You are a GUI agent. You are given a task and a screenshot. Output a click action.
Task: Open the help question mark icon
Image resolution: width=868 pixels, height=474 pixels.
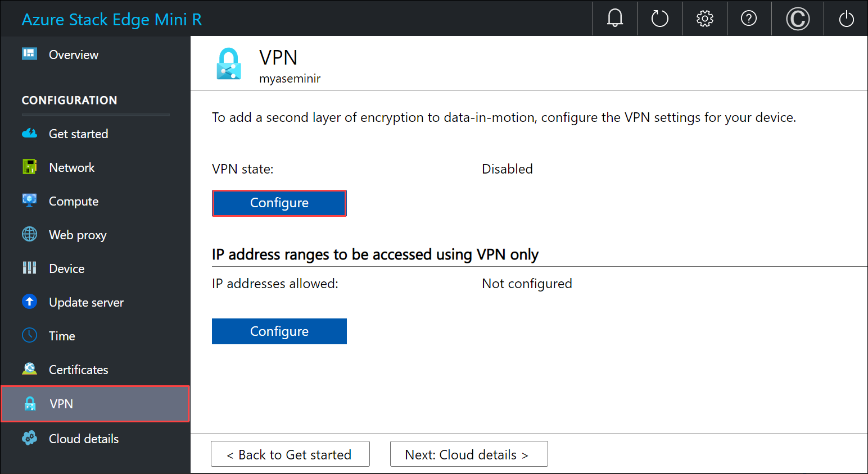coord(749,18)
